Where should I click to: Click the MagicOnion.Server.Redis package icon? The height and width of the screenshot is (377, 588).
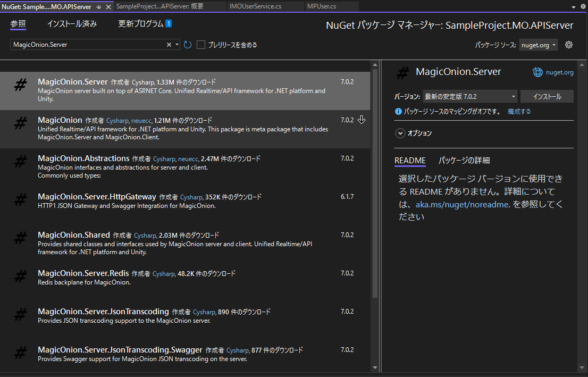pos(21,276)
